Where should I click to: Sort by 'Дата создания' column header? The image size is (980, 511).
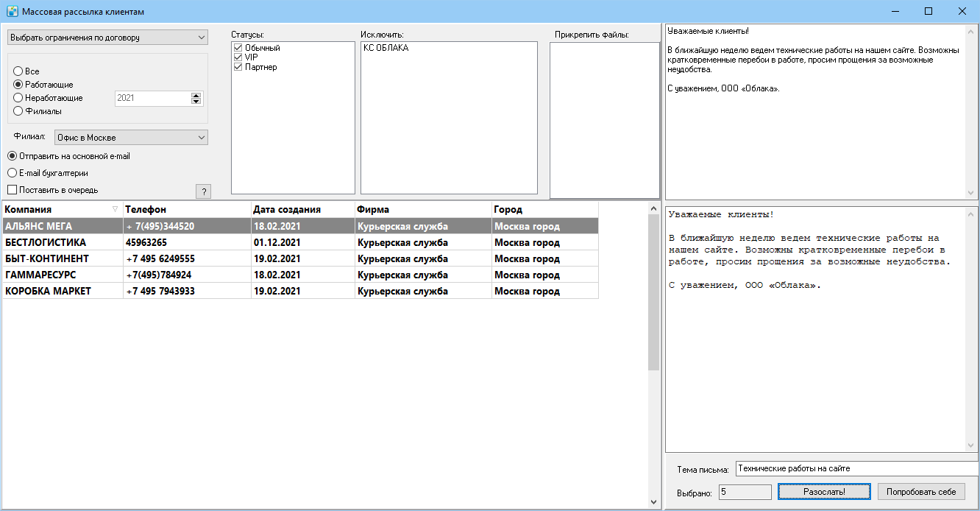click(303, 209)
